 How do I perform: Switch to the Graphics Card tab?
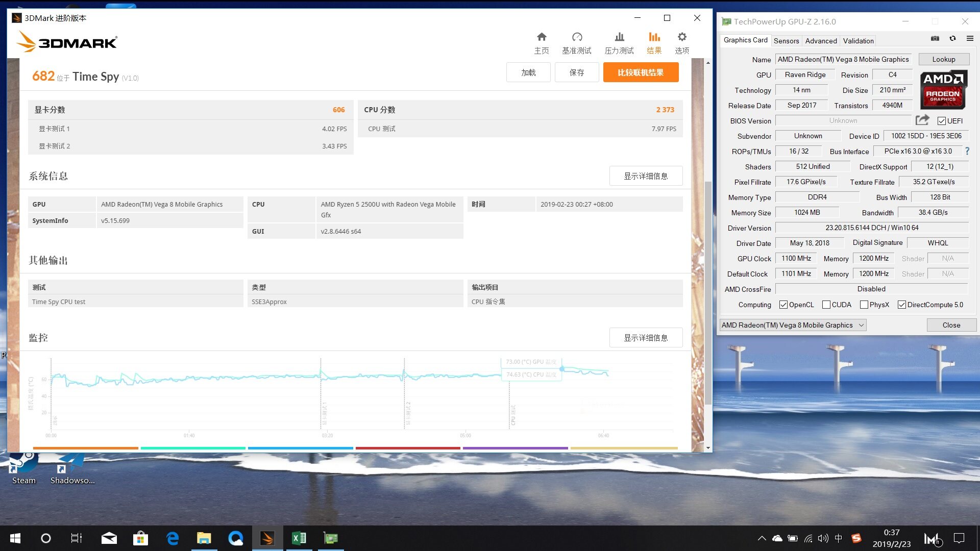745,40
